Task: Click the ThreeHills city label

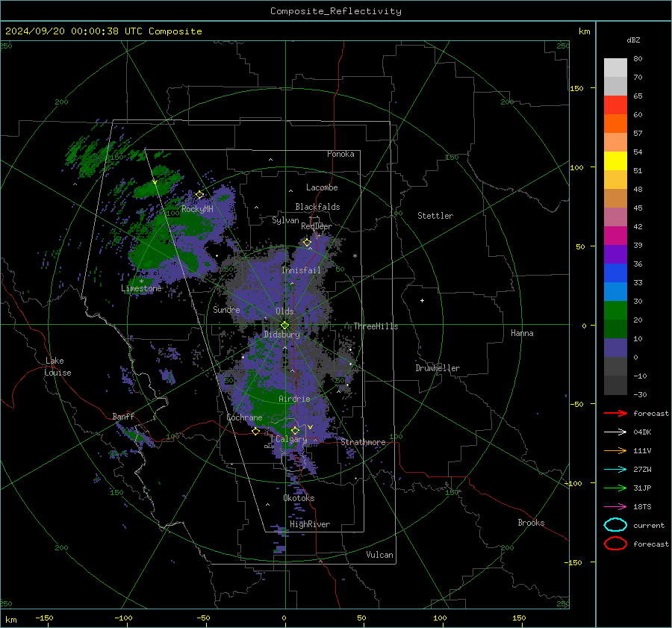Action: 376,326
